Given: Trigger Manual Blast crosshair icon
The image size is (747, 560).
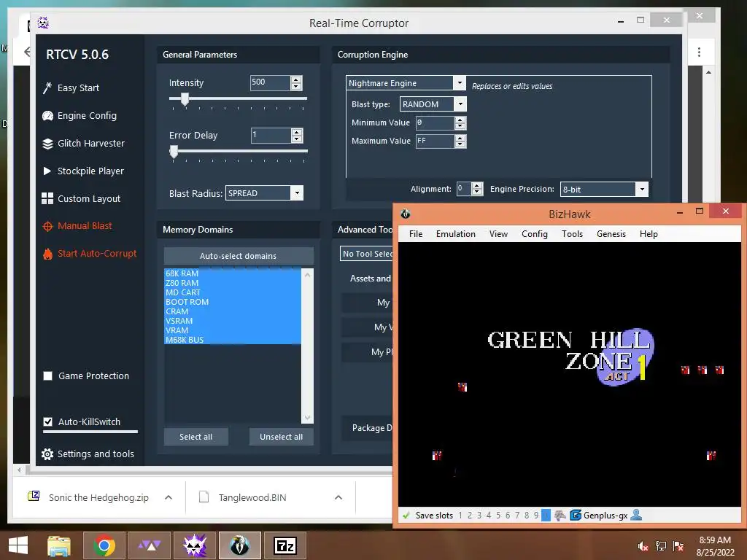Looking at the screenshot, I should [x=47, y=226].
